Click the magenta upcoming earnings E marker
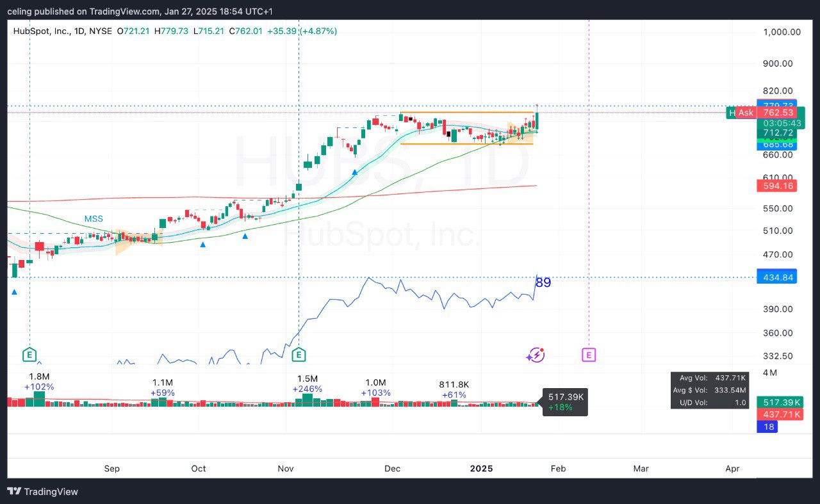The height and width of the screenshot is (504, 820). click(x=589, y=354)
